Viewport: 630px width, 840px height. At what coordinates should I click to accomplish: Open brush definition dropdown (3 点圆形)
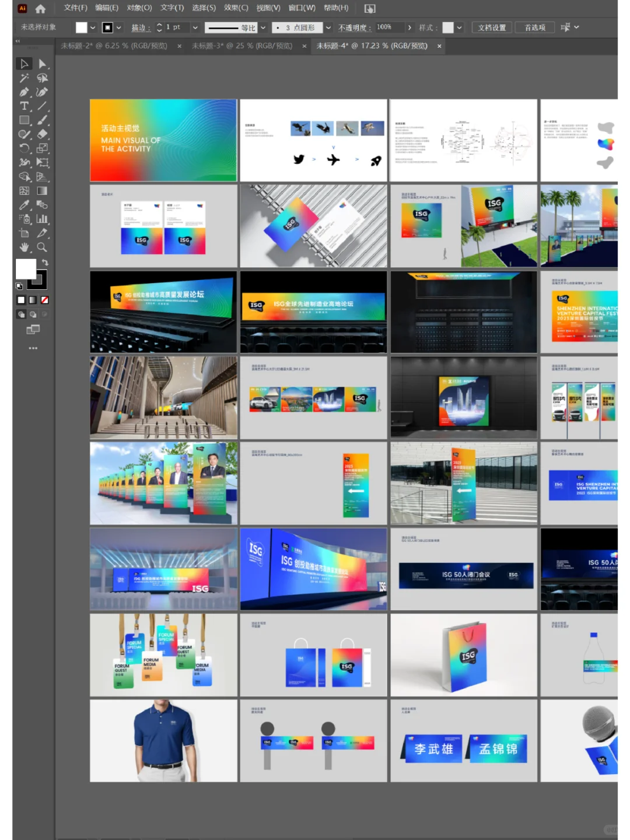point(328,27)
